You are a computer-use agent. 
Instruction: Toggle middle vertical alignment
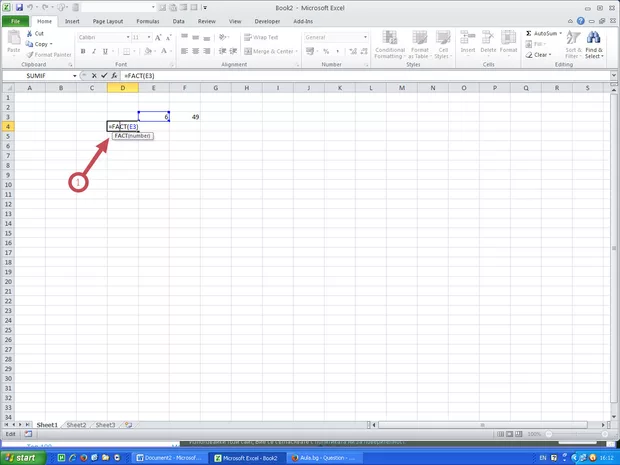(195, 37)
